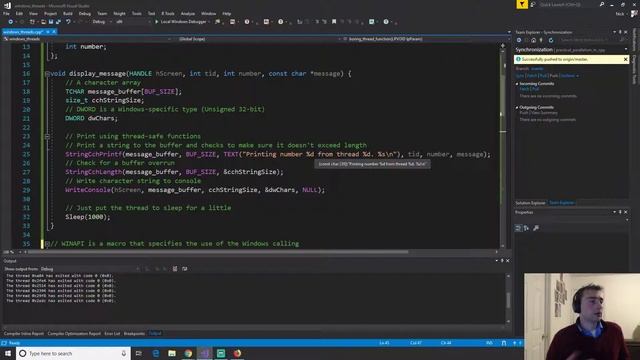
Task: Click the Quick Launch search magnifier
Action: (602, 4)
